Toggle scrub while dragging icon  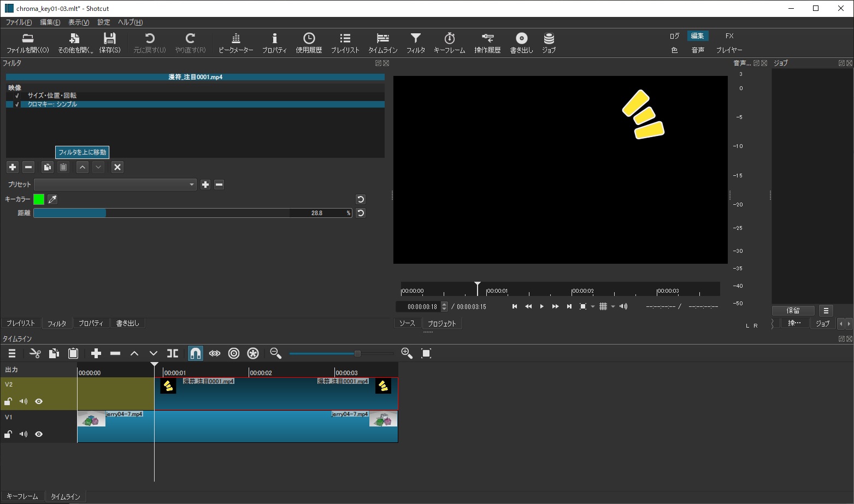point(215,353)
